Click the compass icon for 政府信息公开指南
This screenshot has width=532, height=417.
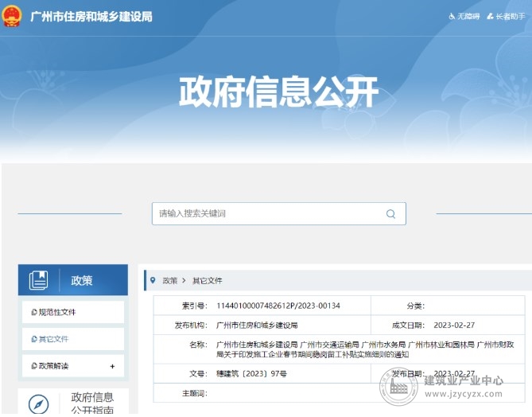(38, 404)
